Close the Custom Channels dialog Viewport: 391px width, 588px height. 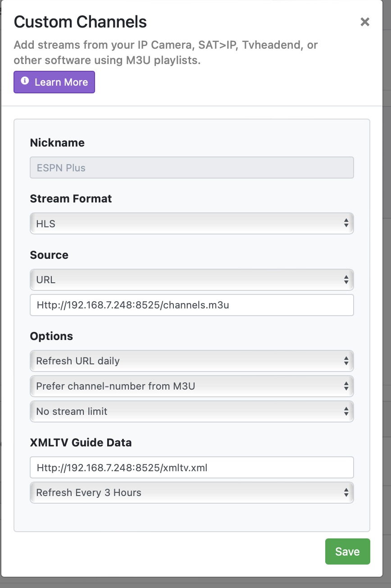coord(365,22)
